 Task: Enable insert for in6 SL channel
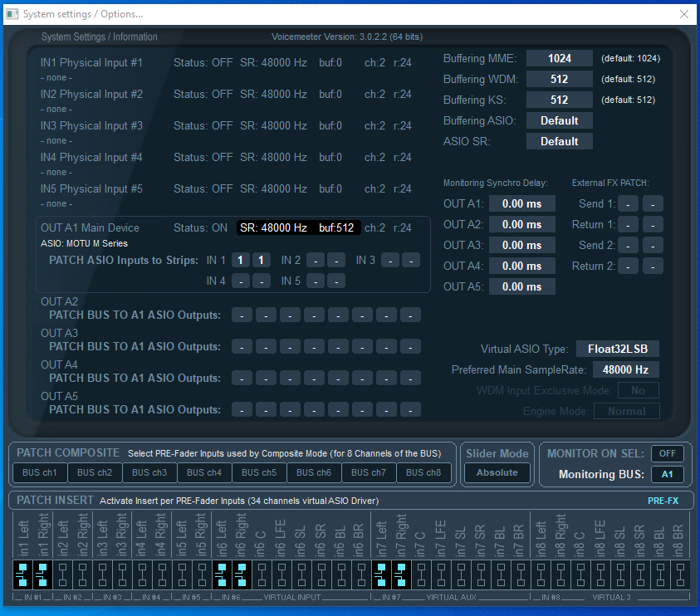pyautogui.click(x=301, y=573)
